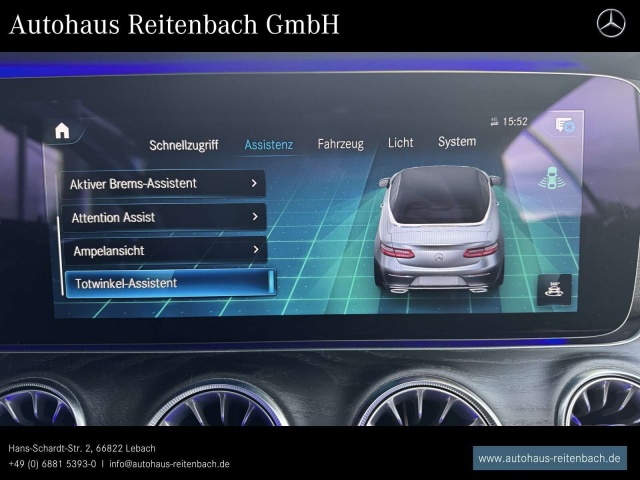The image size is (640, 480).
Task: Open the Fahrzeug tab
Action: point(340,144)
